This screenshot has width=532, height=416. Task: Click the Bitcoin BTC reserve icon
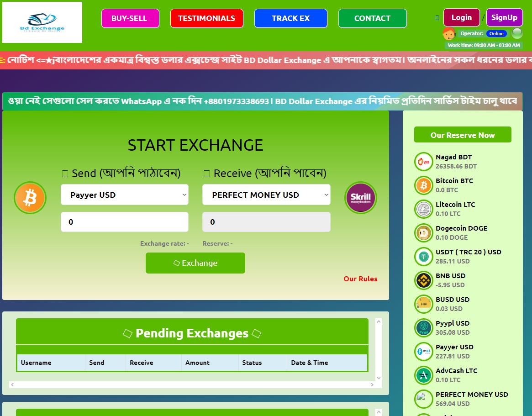point(423,185)
